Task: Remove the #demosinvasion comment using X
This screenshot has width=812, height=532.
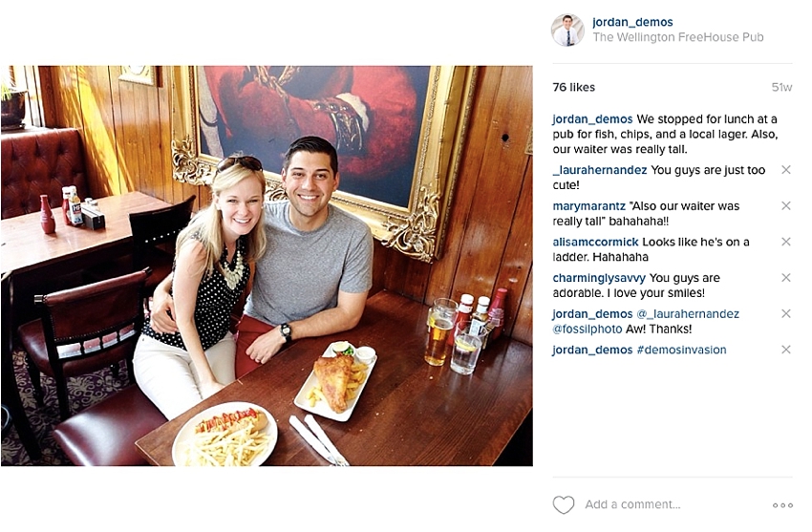Action: [785, 350]
